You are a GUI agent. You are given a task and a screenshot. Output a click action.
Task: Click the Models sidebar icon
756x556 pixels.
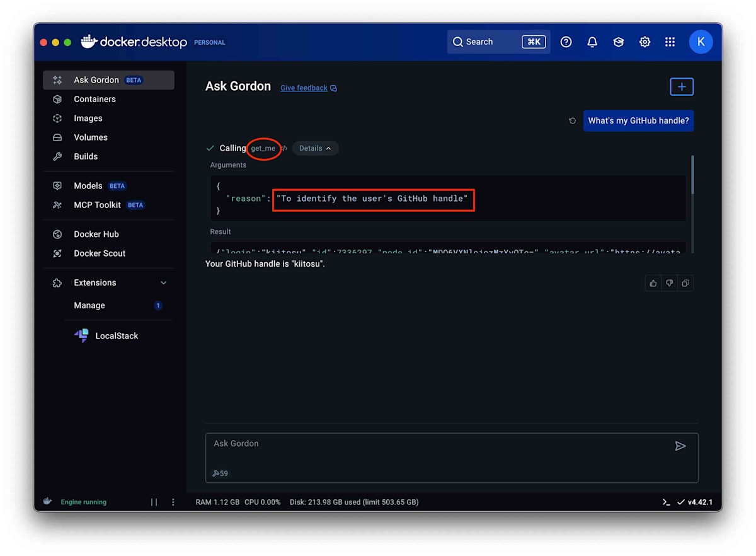click(x=57, y=186)
